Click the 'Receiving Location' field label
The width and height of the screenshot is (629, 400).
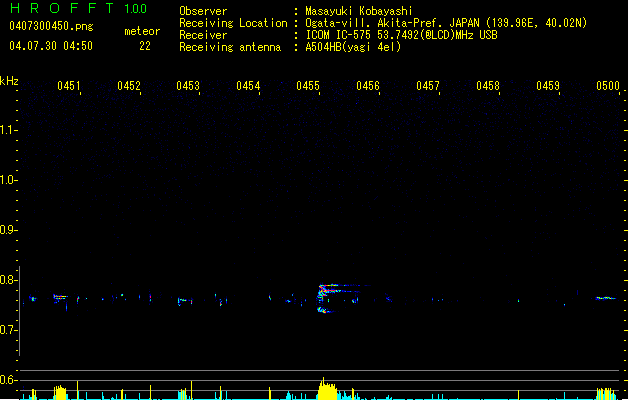(x=233, y=23)
